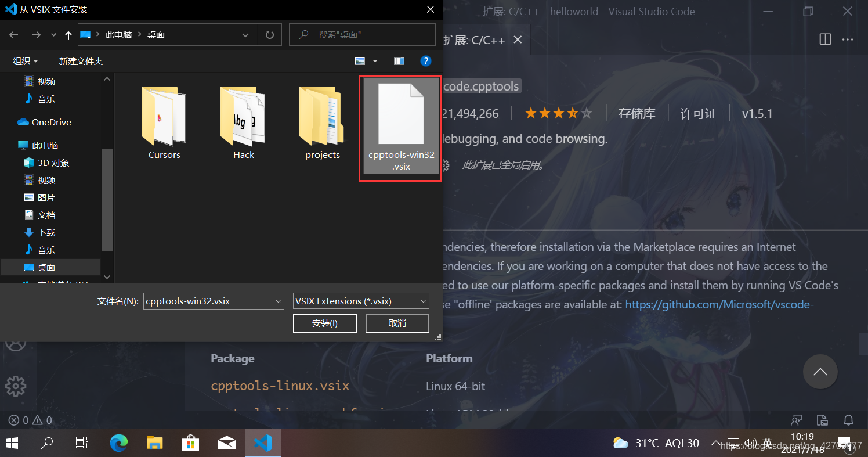Viewport: 868px width, 457px height.
Task: Open Microsoft Store from the taskbar
Action: (191, 443)
